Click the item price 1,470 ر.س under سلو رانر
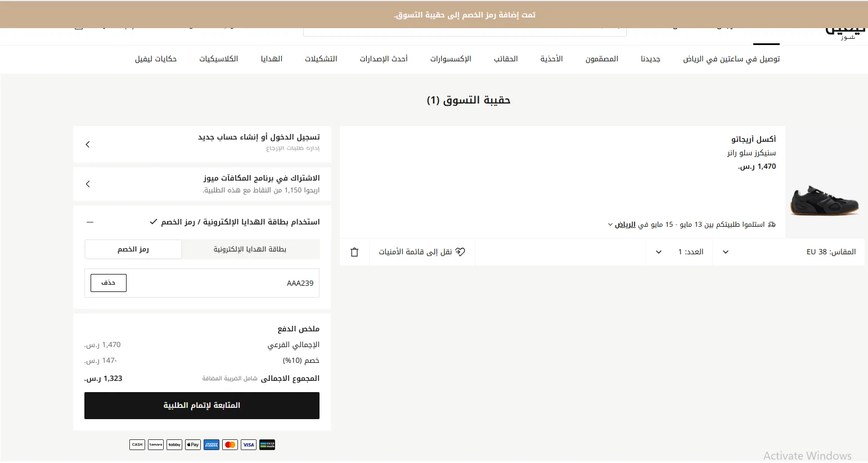The height and width of the screenshot is (463, 868). pyautogui.click(x=757, y=167)
